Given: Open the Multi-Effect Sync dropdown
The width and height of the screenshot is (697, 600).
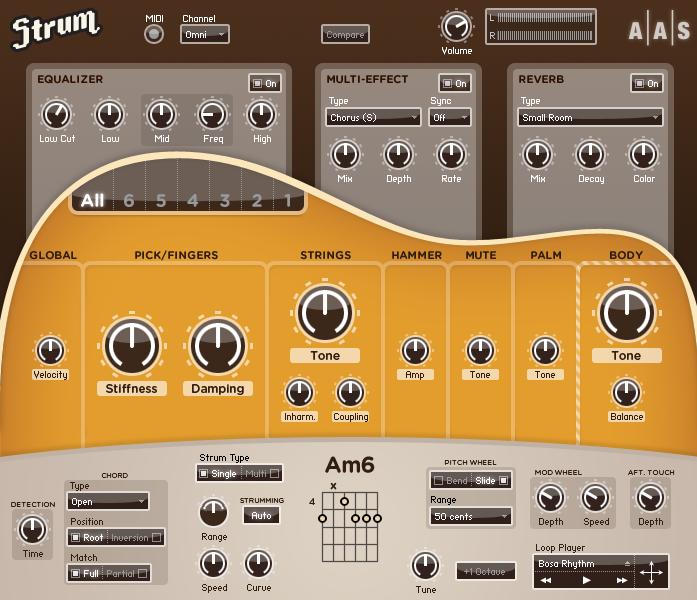Looking at the screenshot, I should [450, 117].
